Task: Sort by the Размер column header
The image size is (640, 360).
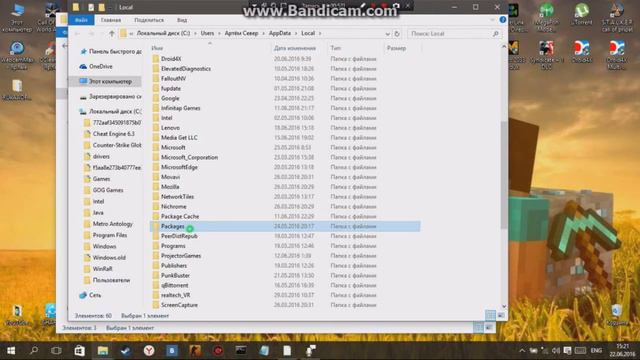Action: pos(396,48)
